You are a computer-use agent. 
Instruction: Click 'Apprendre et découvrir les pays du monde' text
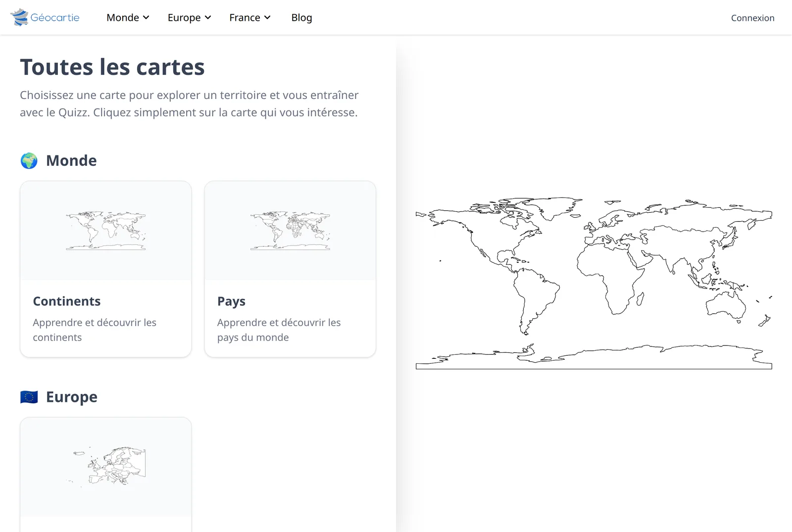[279, 330]
